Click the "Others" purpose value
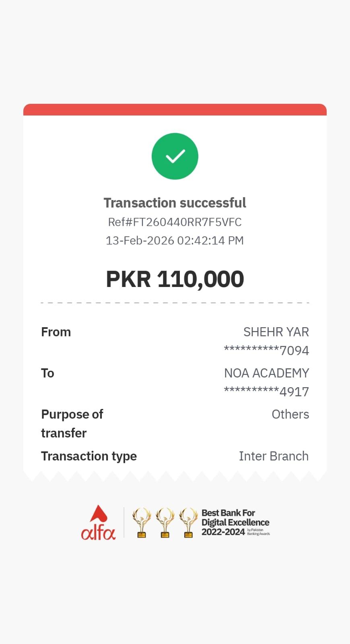Screen dimensions: 350x644 [290, 414]
